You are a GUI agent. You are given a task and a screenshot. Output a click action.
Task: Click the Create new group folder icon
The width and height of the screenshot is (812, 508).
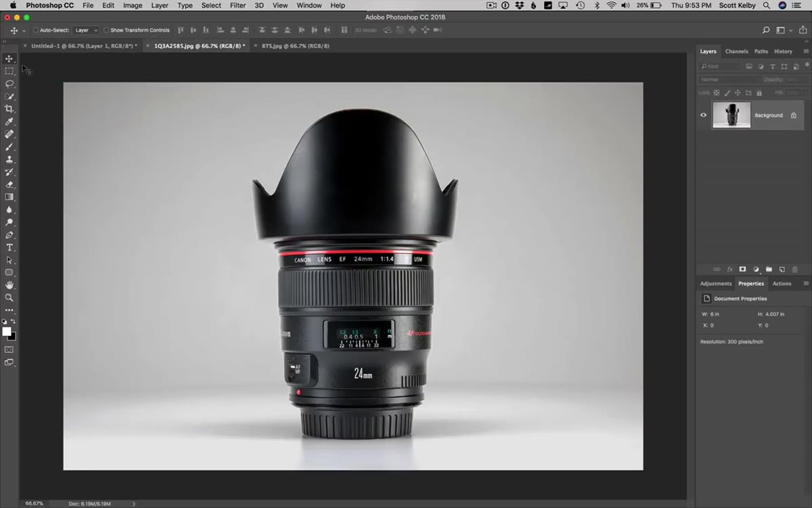(x=769, y=269)
